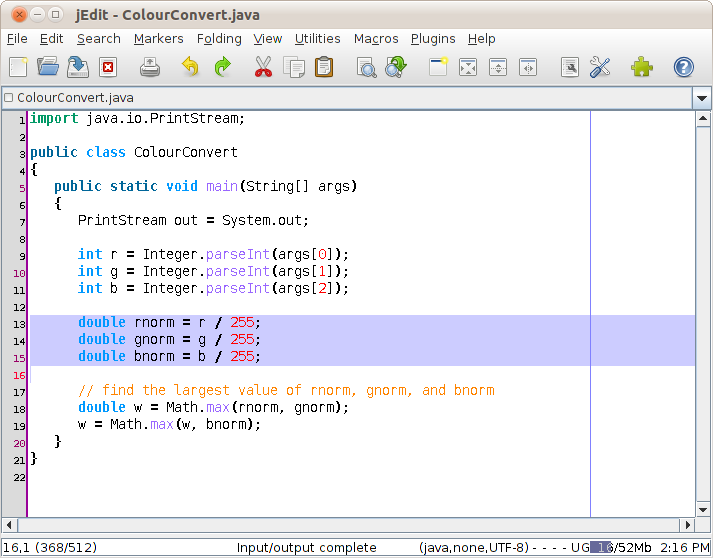Open the File menu
This screenshot has width=713, height=558.
17,39
